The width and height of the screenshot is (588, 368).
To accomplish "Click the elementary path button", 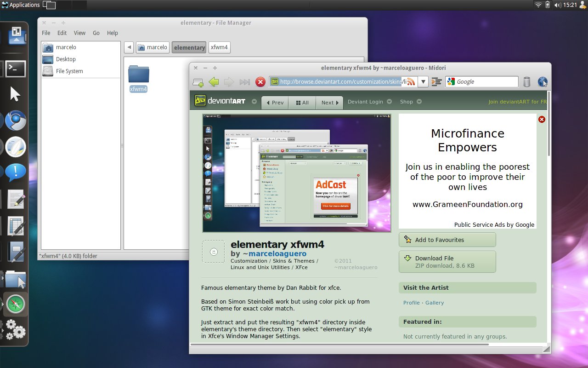I will pyautogui.click(x=189, y=47).
